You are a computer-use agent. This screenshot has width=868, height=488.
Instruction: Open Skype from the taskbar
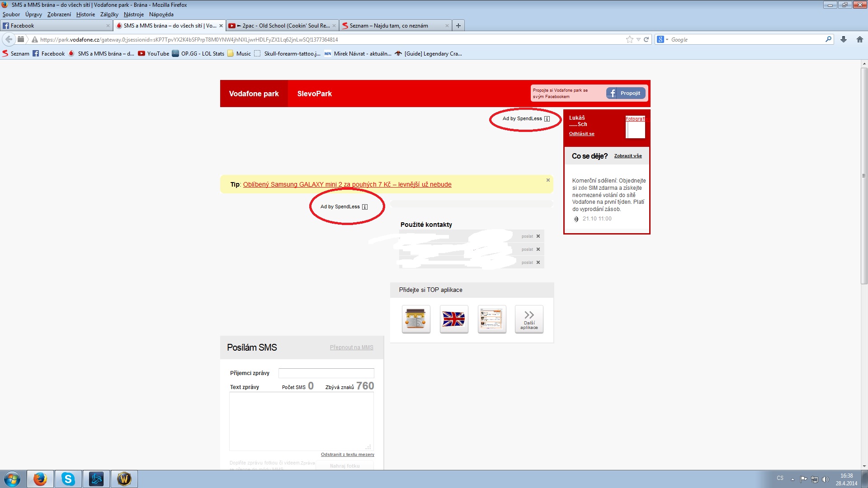68,479
